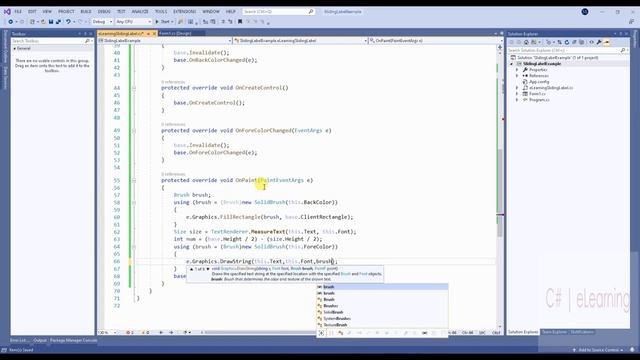
Task: Click the Save file icon in toolbar
Action: (51, 22)
